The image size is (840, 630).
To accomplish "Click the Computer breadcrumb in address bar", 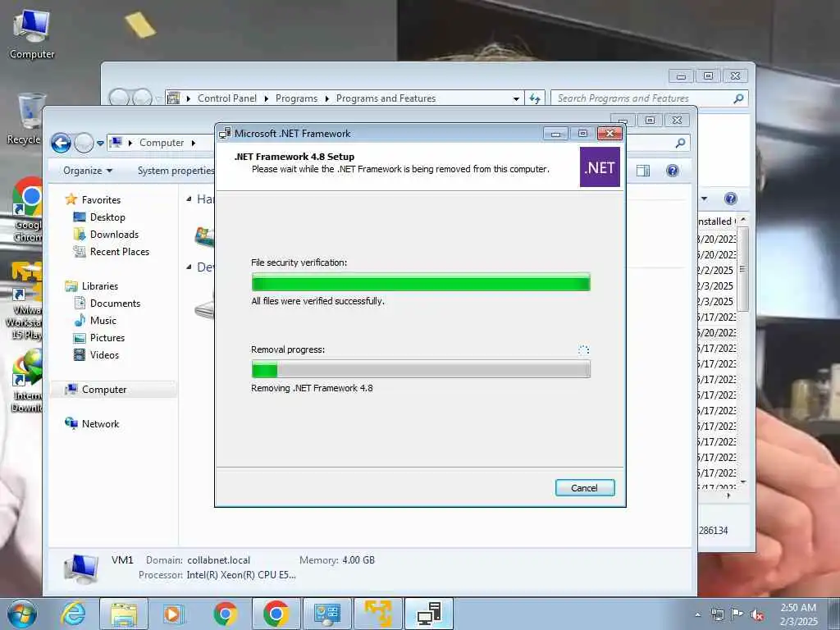I will coord(162,143).
